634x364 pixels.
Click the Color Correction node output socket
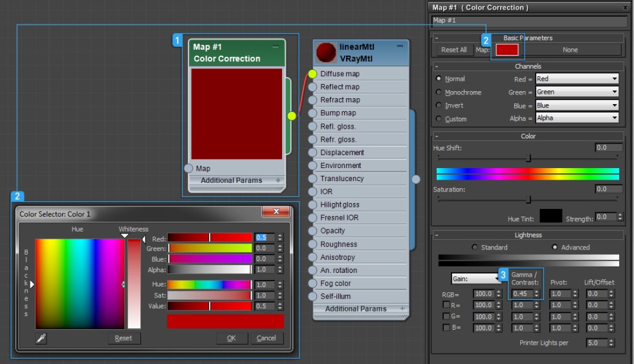292,116
